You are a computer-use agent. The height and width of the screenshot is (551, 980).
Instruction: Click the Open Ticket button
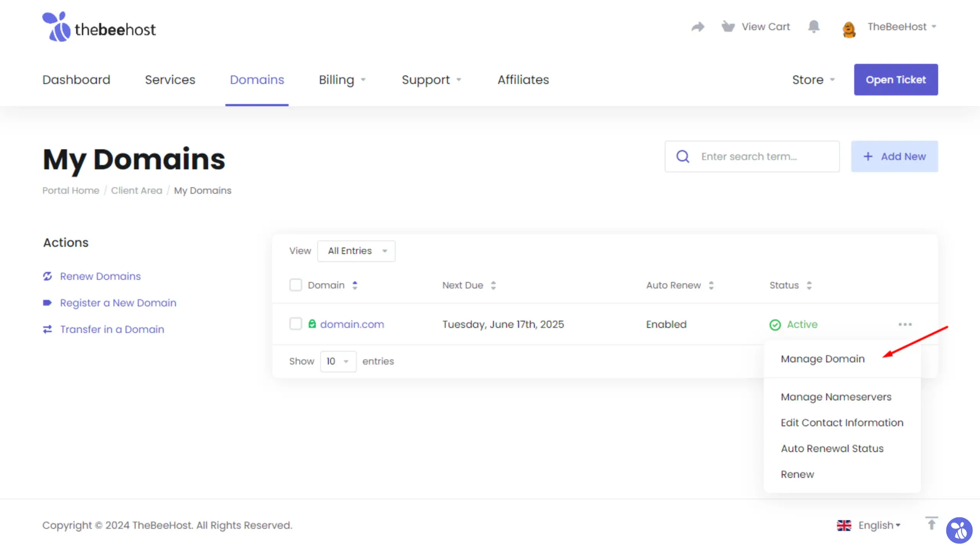[x=896, y=79]
